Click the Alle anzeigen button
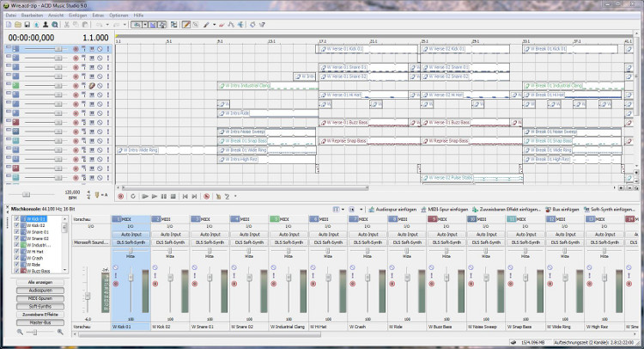The height and width of the screenshot is (349, 644). 40,283
